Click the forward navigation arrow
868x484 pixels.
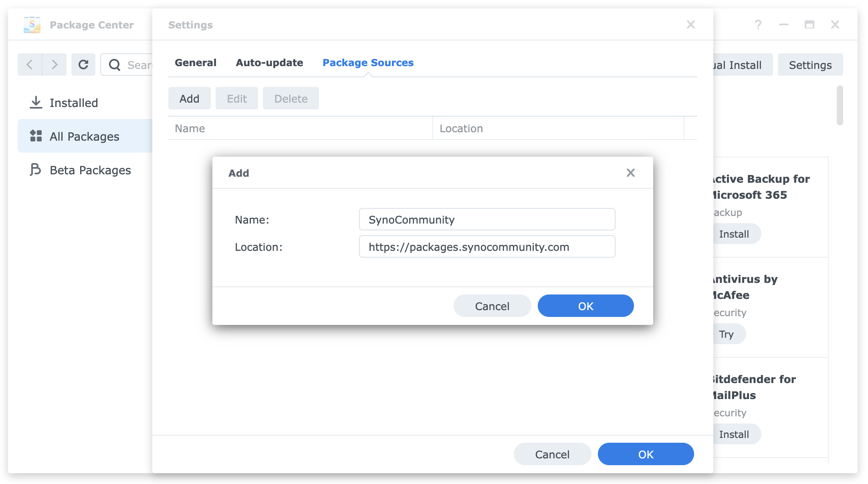click(x=54, y=65)
